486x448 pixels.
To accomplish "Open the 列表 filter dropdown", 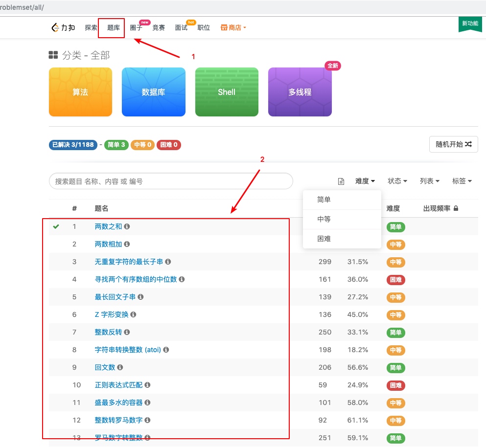I will 430,181.
